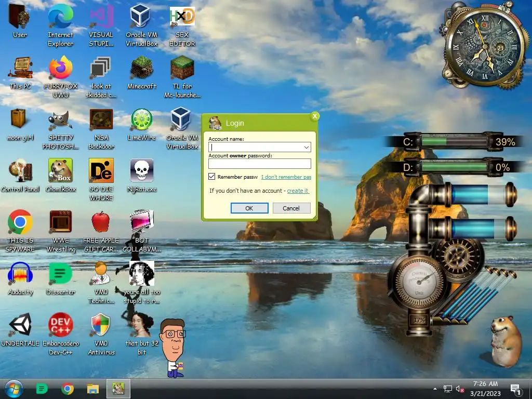Viewport: 532px width, 399px height.
Task: Open the Windows Start menu orb
Action: point(14,389)
